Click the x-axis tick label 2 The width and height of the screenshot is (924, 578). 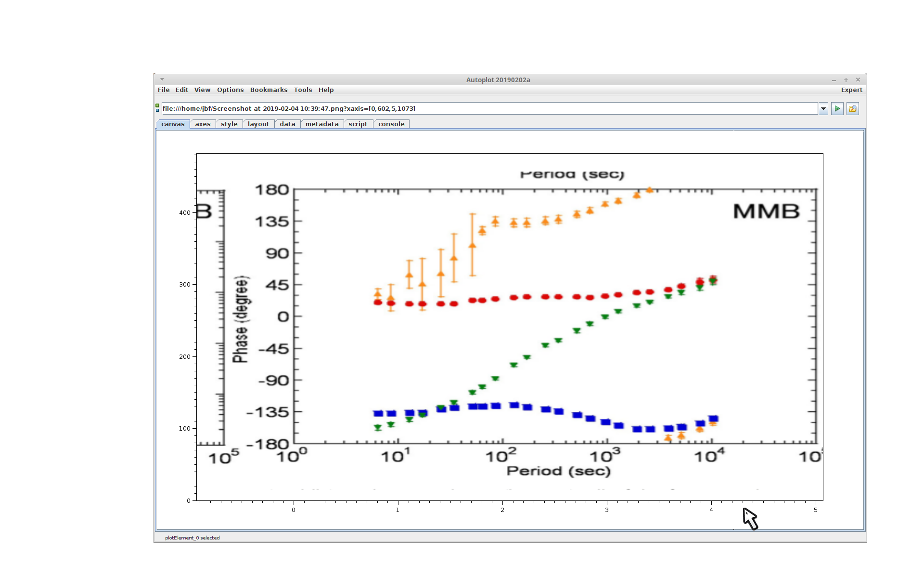tap(502, 510)
